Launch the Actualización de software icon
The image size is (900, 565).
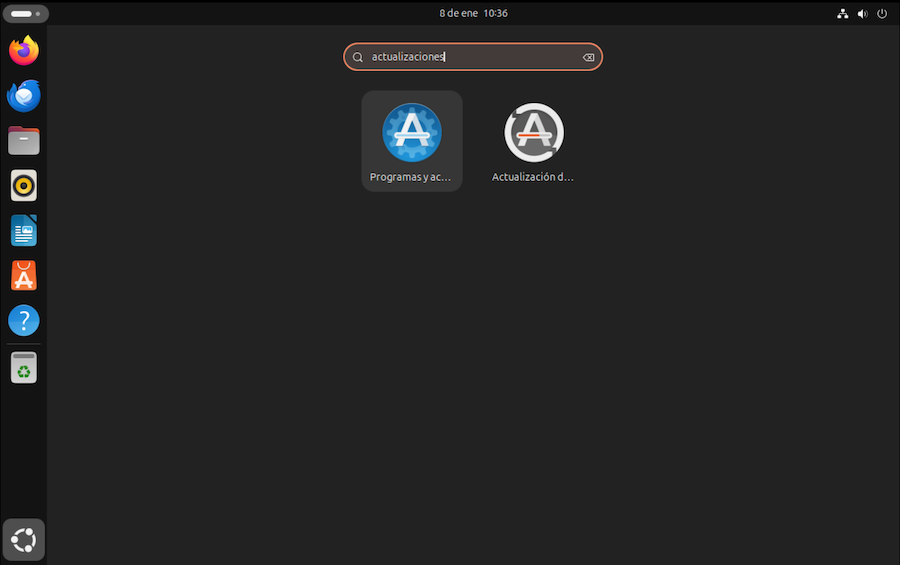[533, 133]
